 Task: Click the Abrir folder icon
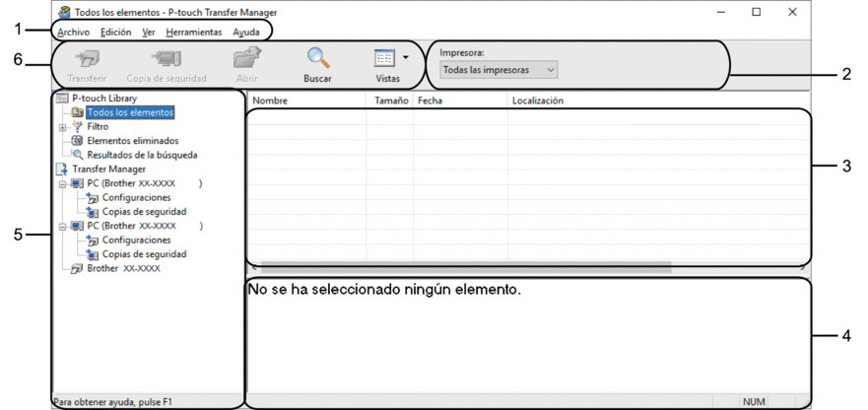(247, 59)
